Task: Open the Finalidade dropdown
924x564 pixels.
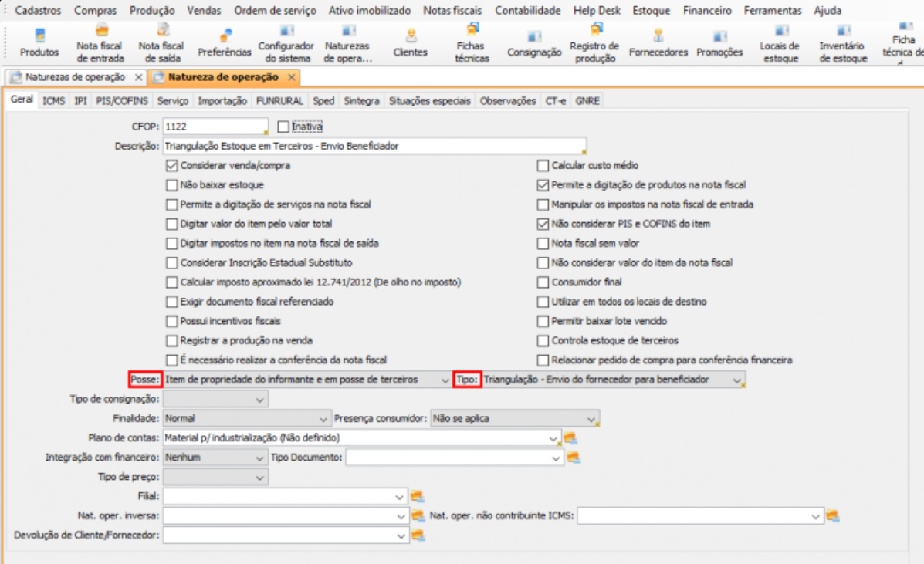Action: (x=324, y=419)
